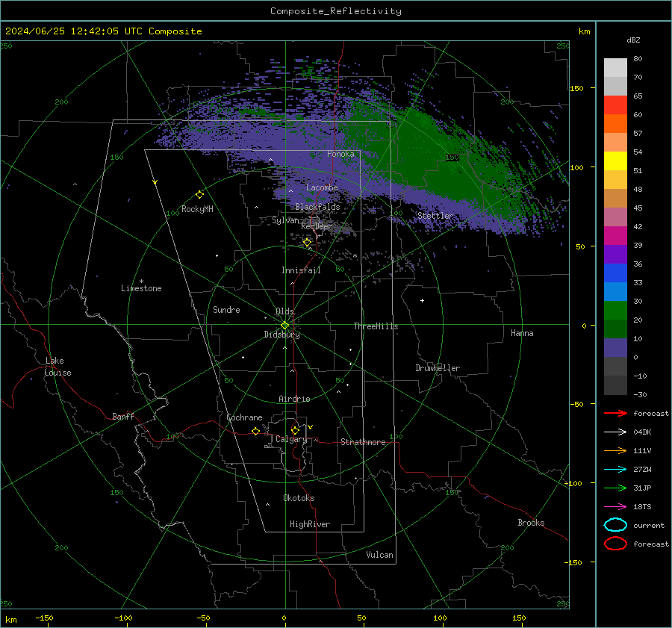This screenshot has height=628, width=672.
Task: Click the Airdrie city label
Action: [294, 399]
